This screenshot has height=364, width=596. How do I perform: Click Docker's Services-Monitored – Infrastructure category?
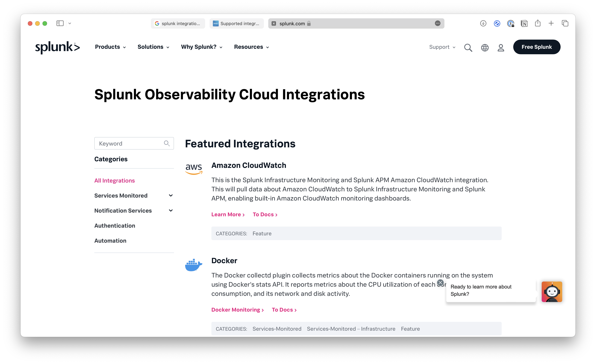point(351,329)
